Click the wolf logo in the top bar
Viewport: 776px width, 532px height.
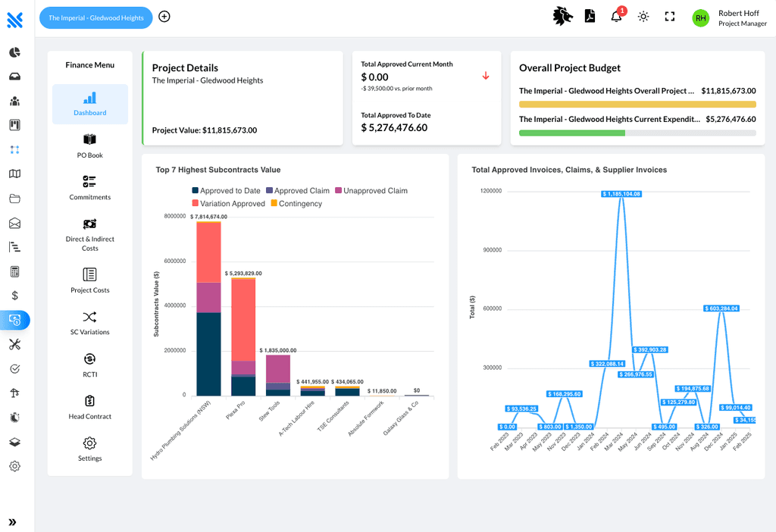coord(562,16)
